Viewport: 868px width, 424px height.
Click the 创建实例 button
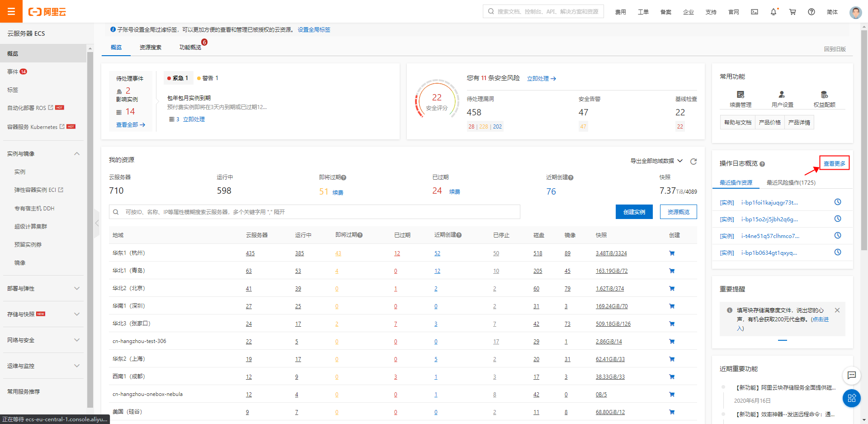634,212
